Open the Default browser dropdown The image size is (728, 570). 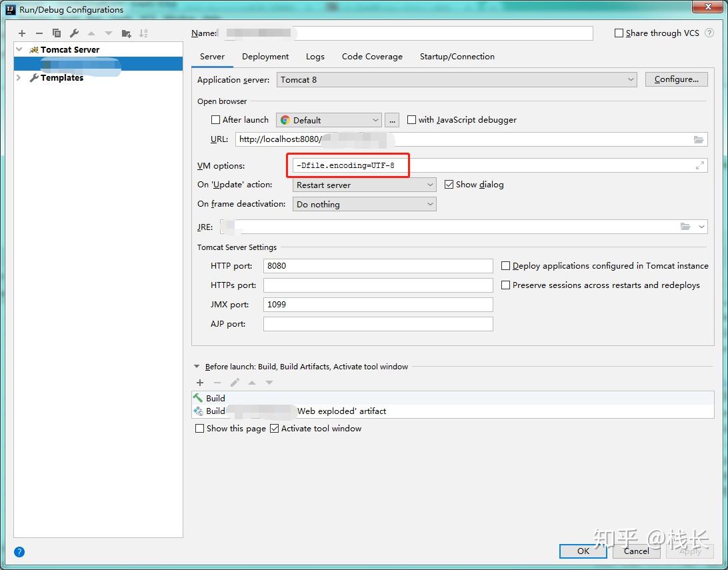(329, 120)
